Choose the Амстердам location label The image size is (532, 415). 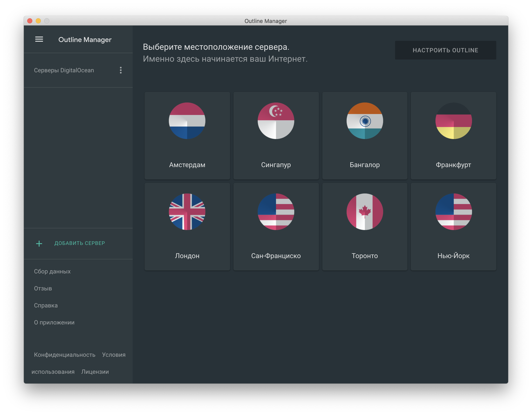pos(187,165)
